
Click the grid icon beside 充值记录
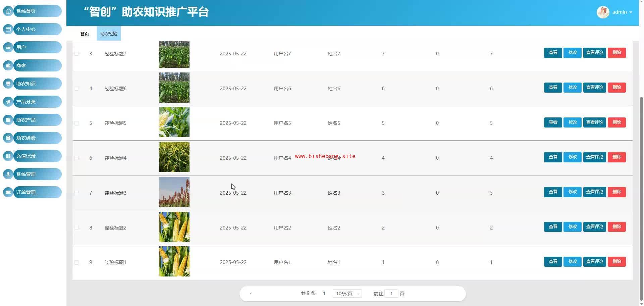(x=8, y=156)
